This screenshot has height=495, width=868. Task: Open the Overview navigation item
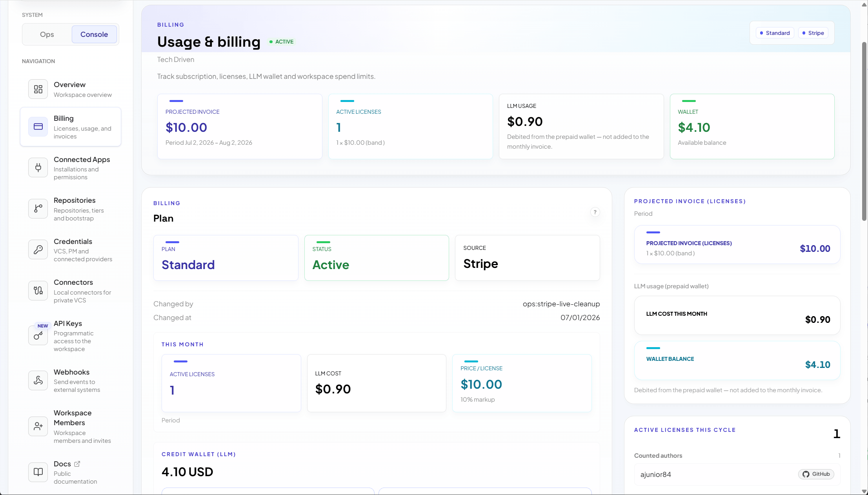pyautogui.click(x=71, y=89)
